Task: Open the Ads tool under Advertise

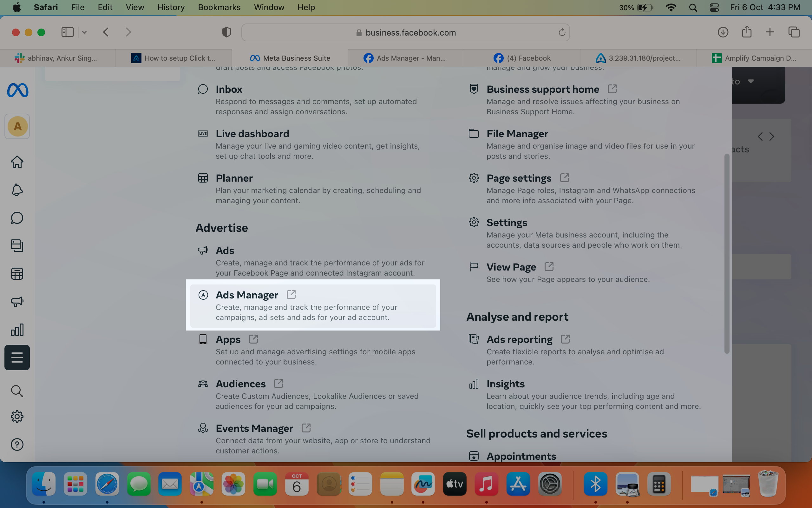Action: click(x=313, y=261)
